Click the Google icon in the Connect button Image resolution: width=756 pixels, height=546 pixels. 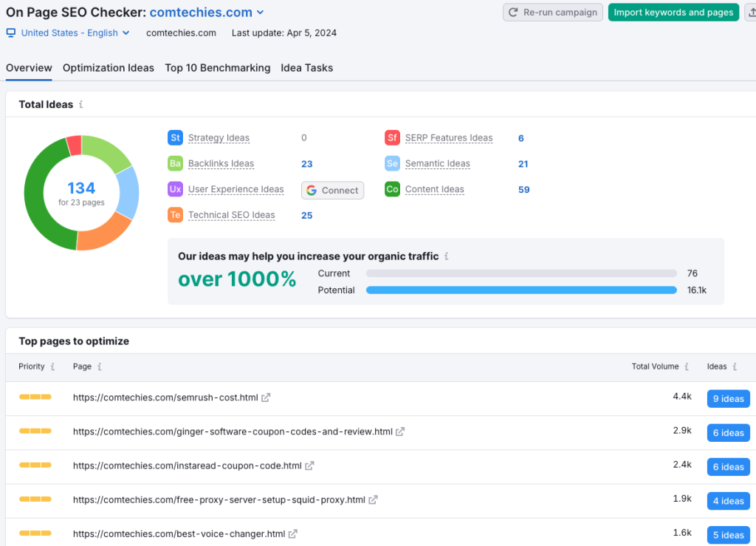[x=313, y=190]
